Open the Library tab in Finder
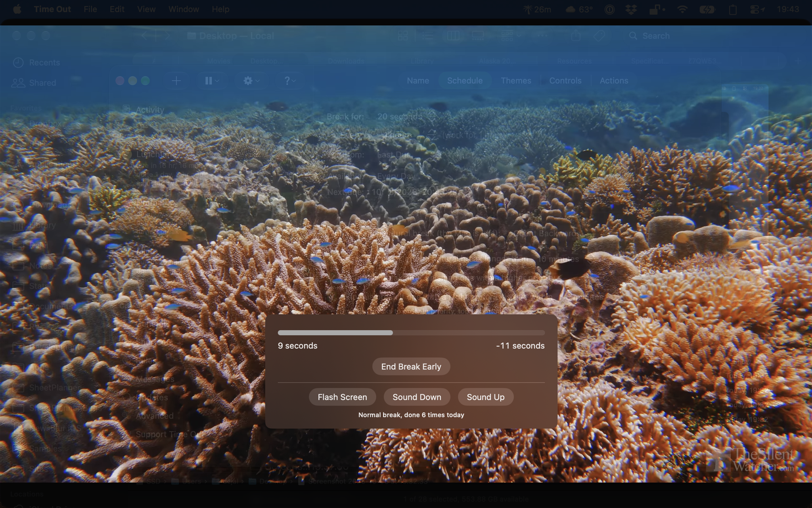 tap(422, 61)
